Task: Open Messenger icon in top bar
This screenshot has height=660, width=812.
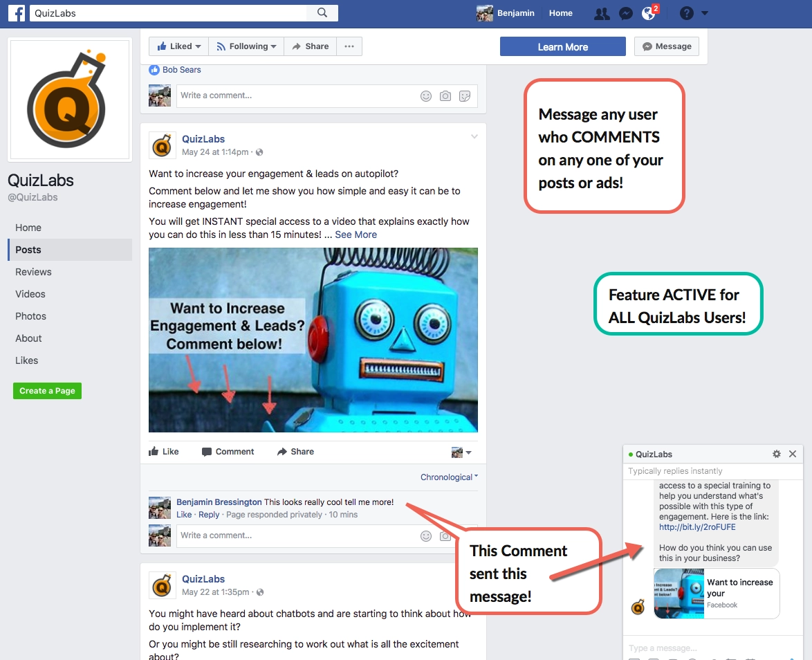Action: pyautogui.click(x=625, y=13)
